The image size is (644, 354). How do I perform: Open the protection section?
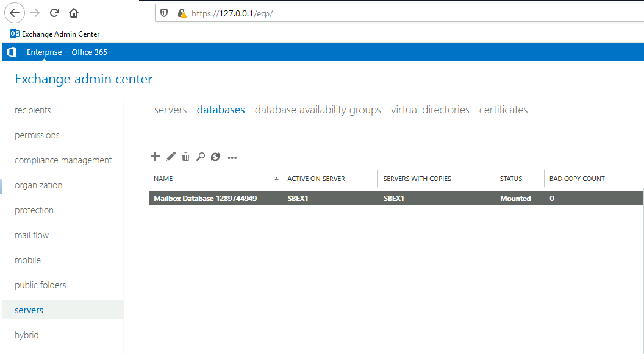click(34, 210)
